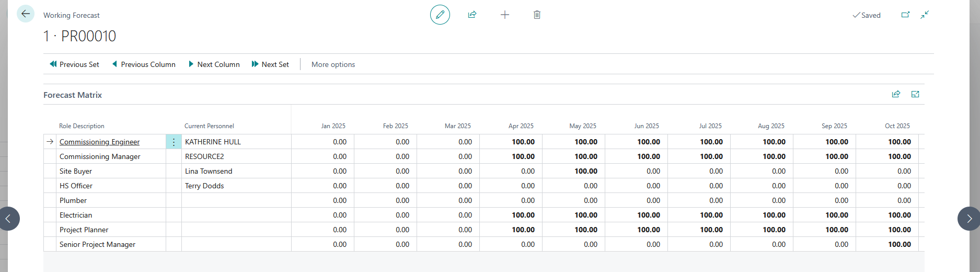Select HS Officer Feb 2025 value
980x272 pixels.
385,186
